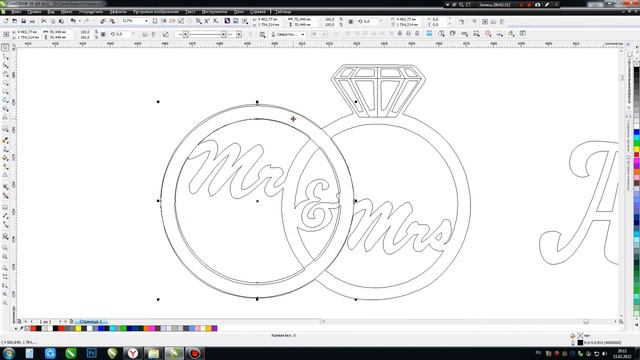The image size is (640, 360).
Task: Toggle the lock ratio button
Action: [103, 35]
